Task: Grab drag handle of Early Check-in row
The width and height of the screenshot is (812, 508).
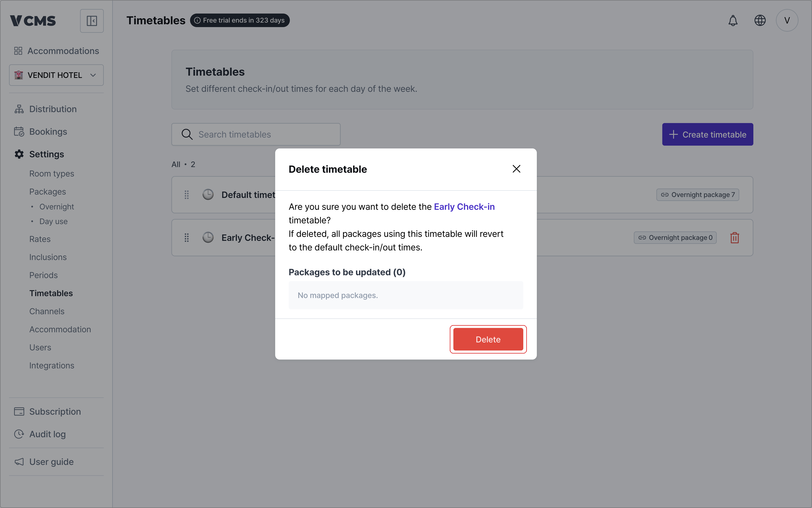Action: click(x=187, y=238)
